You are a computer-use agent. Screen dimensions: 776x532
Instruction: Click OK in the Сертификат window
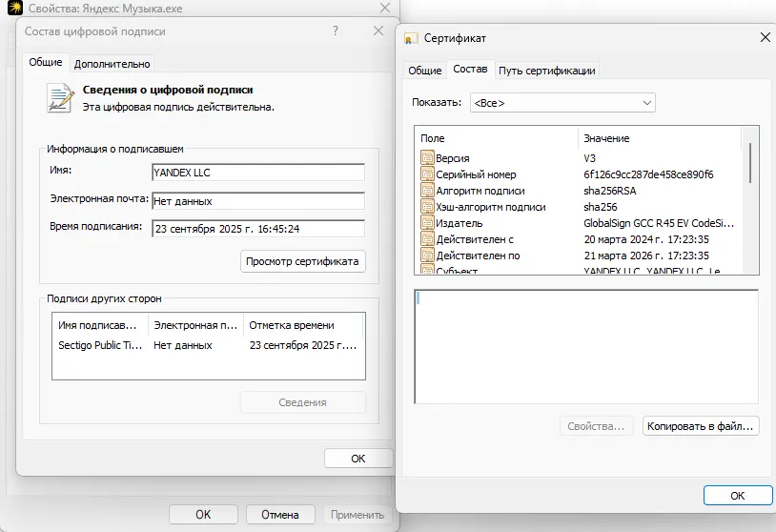(x=737, y=496)
